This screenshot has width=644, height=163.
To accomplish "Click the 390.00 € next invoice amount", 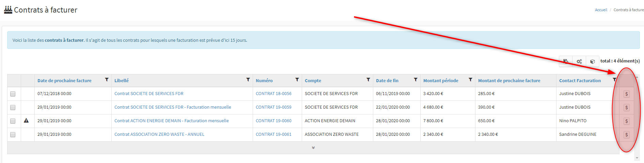I will pyautogui.click(x=486, y=107).
